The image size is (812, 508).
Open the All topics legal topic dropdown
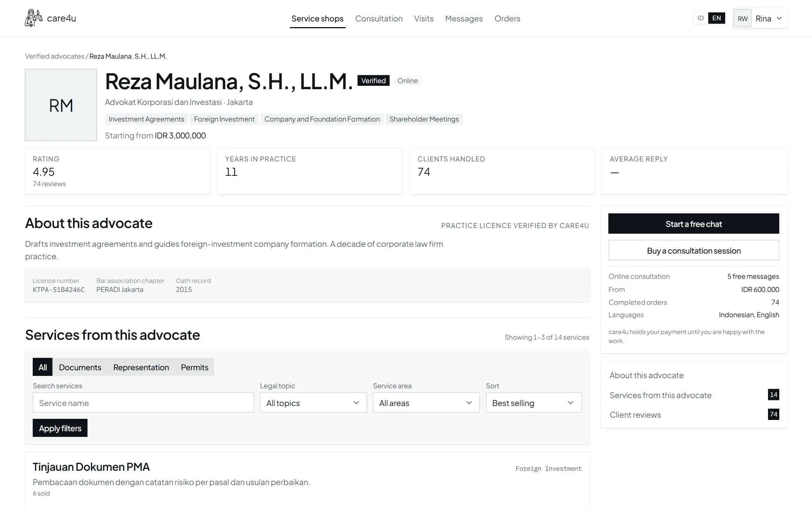(x=313, y=403)
